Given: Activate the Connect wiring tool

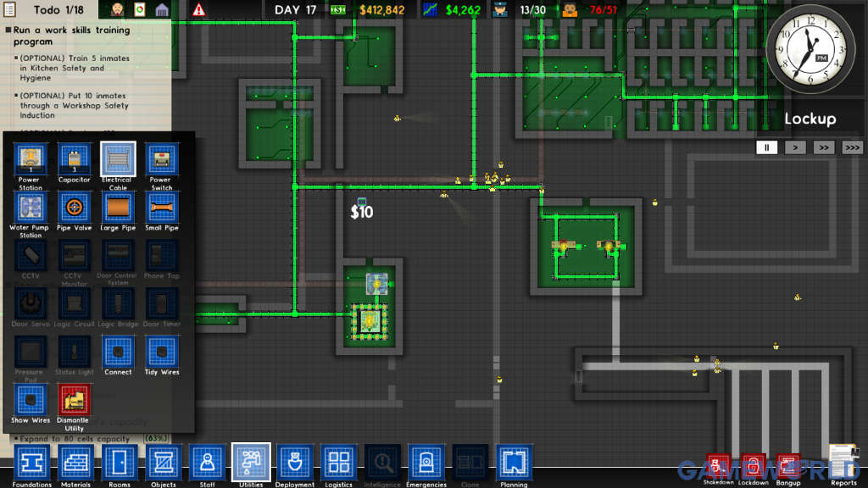Looking at the screenshot, I should 118,352.
